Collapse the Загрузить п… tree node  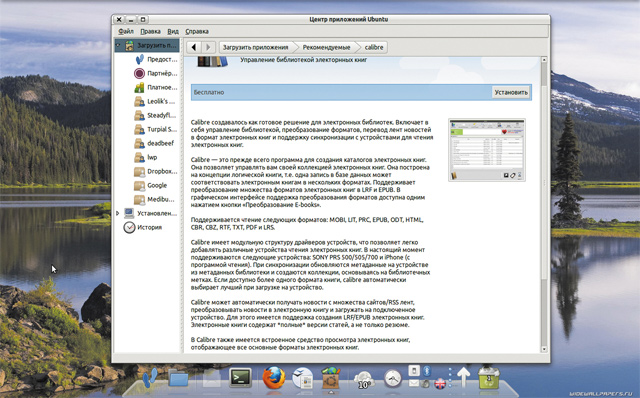(x=118, y=45)
